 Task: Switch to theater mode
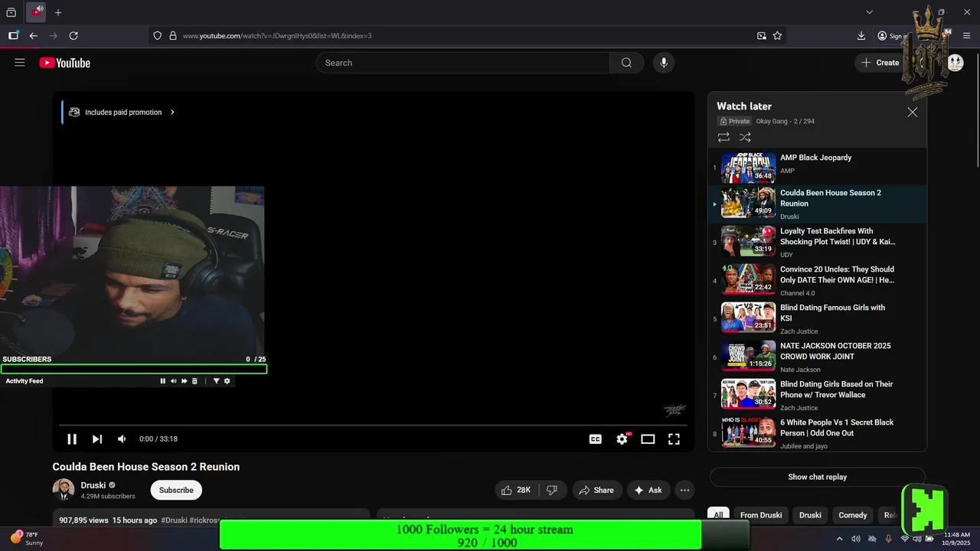[648, 439]
